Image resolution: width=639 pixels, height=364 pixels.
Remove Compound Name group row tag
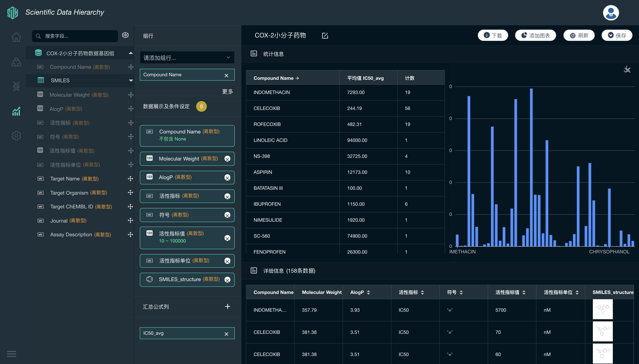click(x=227, y=76)
